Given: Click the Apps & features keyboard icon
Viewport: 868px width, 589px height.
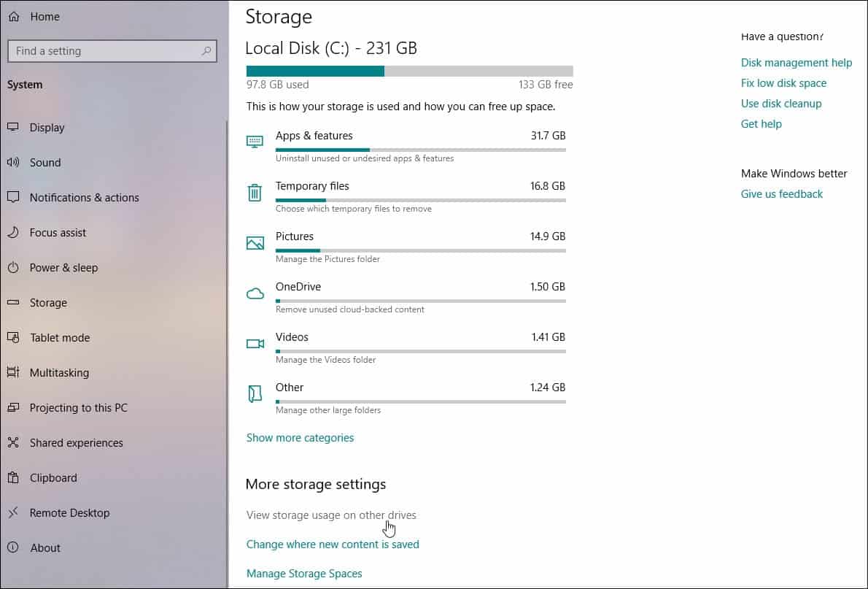Looking at the screenshot, I should tap(255, 142).
